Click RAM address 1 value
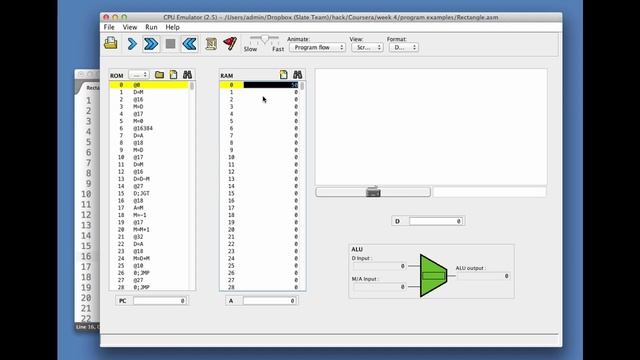The height and width of the screenshot is (360, 640). (271, 92)
